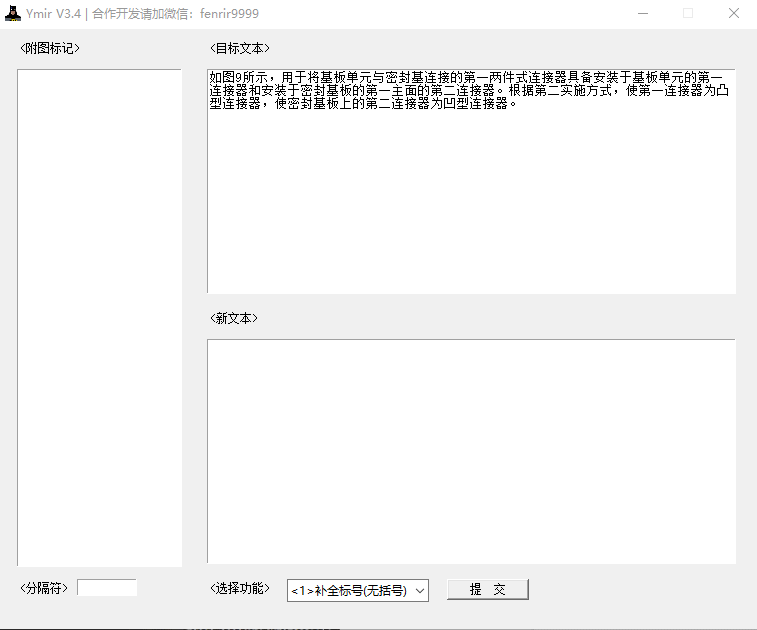
Task: Click the <新文本> label
Action: [234, 318]
